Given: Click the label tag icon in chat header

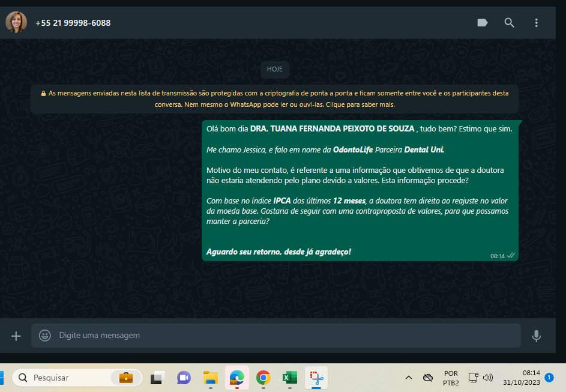Looking at the screenshot, I should (482, 23).
